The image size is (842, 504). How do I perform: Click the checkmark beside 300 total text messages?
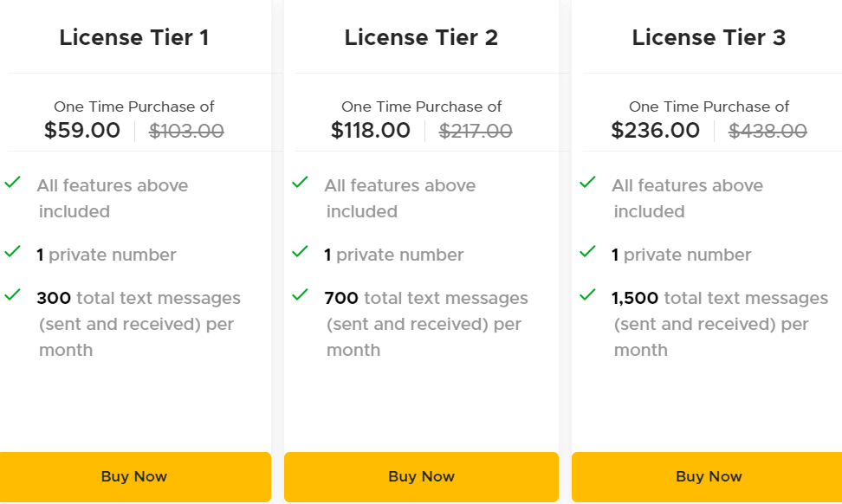14,294
